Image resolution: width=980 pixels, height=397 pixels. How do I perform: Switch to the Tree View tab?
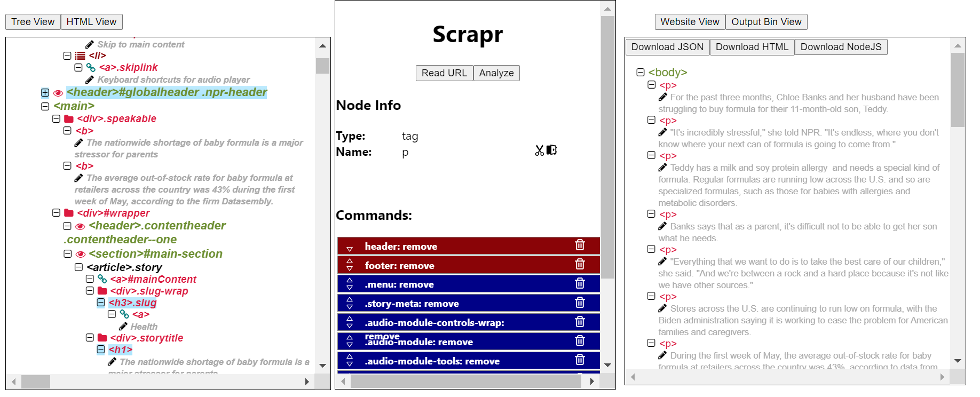pos(33,22)
